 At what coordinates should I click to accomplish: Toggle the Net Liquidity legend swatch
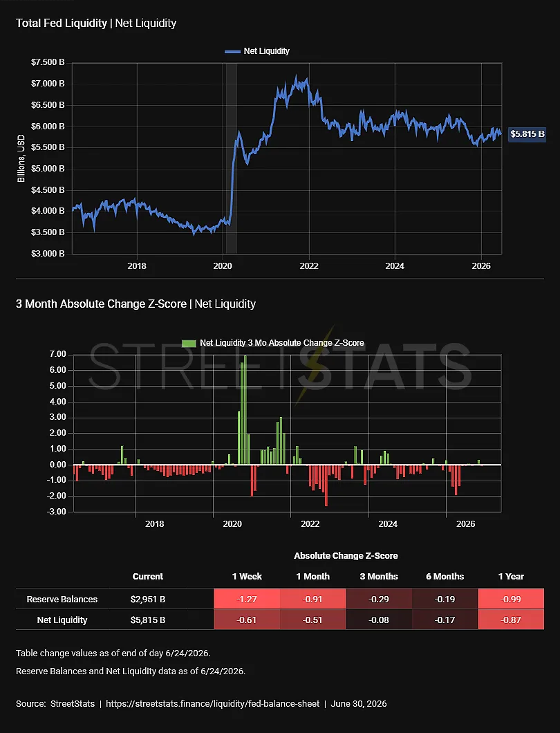point(232,51)
